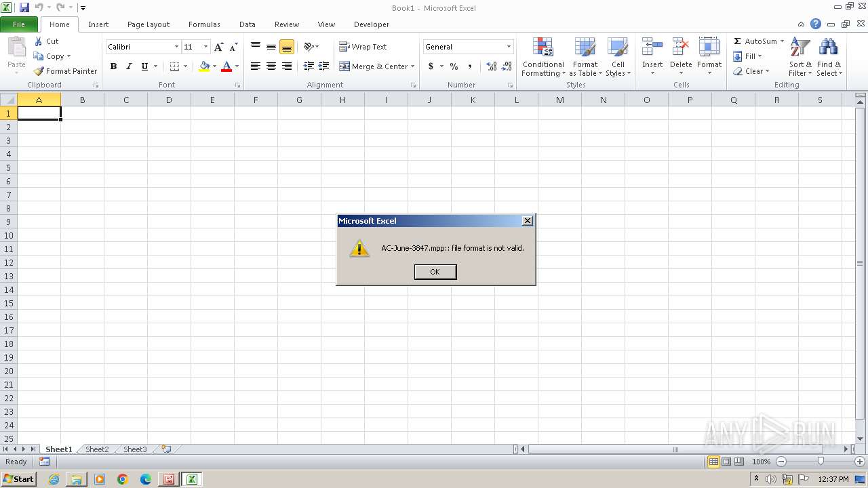Switch to the Formulas tab
The image size is (868, 488).
tap(204, 24)
